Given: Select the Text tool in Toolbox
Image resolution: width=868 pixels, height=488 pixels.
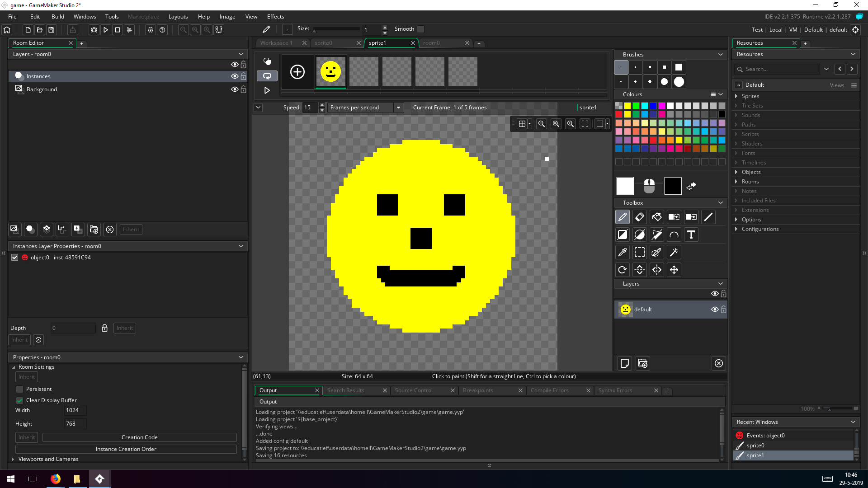Looking at the screenshot, I should 691,235.
